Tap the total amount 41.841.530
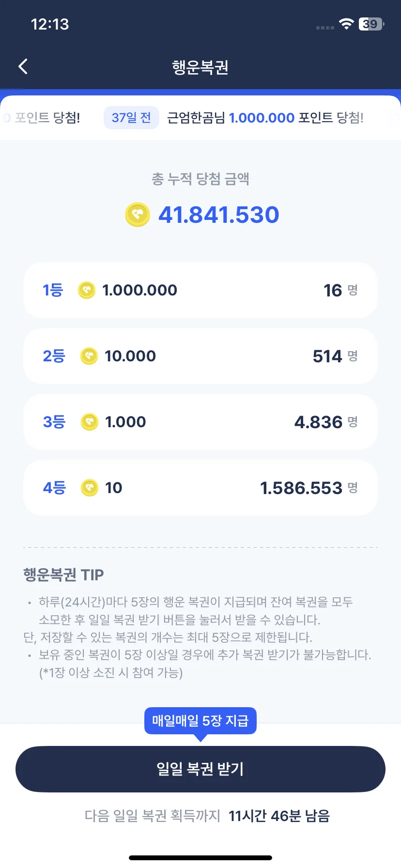 tap(219, 215)
